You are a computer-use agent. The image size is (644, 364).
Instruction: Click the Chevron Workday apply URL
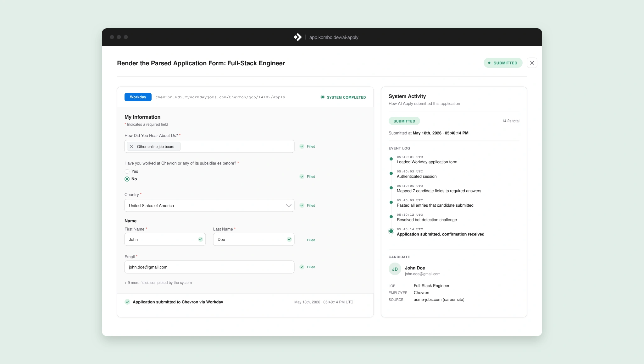[220, 97]
